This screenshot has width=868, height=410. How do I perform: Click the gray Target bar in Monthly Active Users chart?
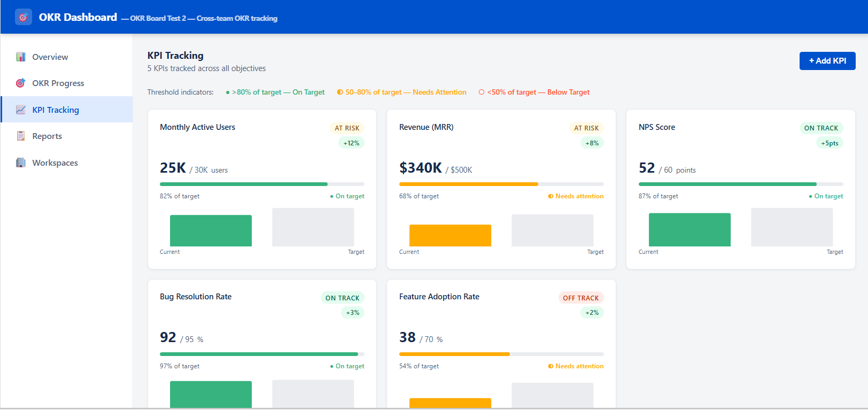click(x=313, y=227)
